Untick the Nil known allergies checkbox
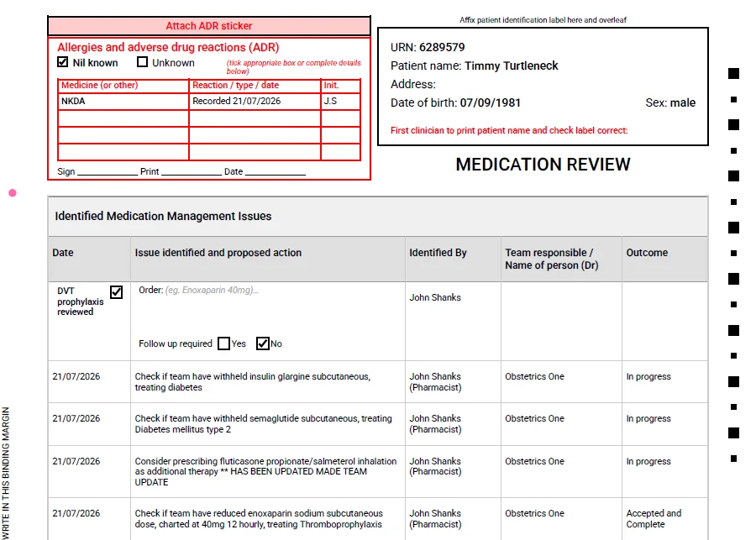Screen dimensions: 756x540 pyautogui.click(x=62, y=61)
